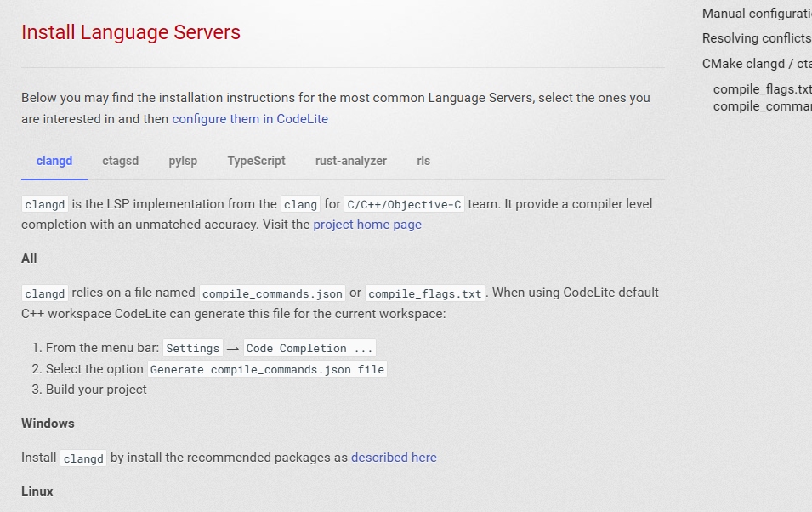This screenshot has height=512, width=812.
Task: Click the Linux subheading
Action: (37, 492)
